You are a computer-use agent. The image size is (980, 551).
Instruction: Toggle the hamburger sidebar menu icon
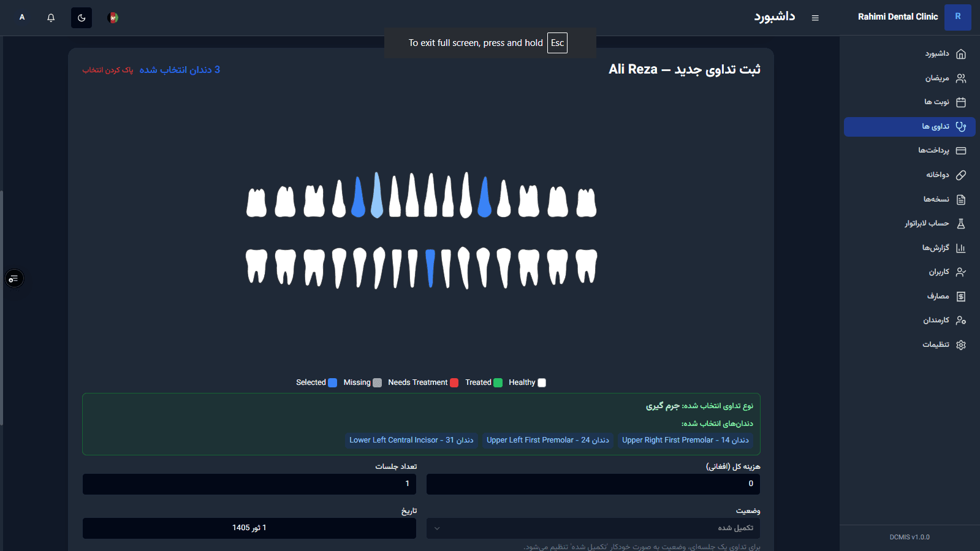point(815,18)
